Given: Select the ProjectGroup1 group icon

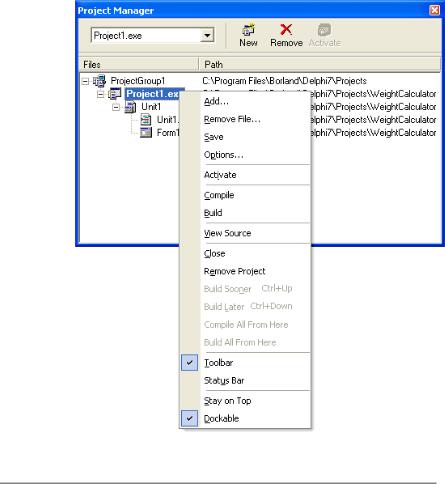Looking at the screenshot, I should point(99,81).
